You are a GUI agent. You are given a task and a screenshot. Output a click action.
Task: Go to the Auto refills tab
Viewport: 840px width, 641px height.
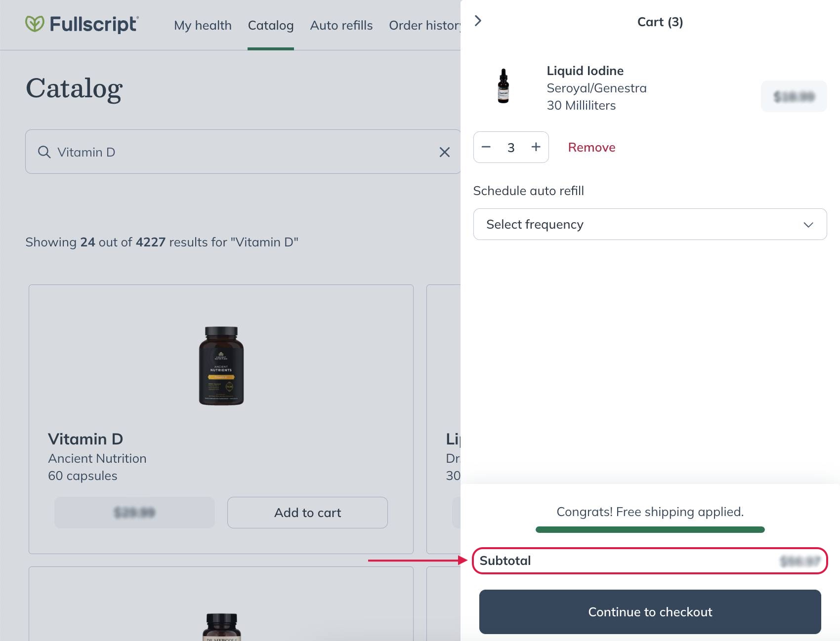[341, 25]
